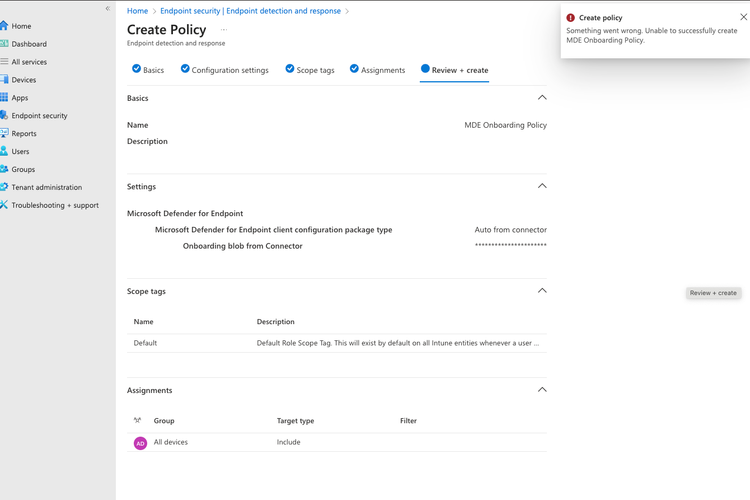Click the masked onboarding blob value
Viewport: 750px width, 500px height.
(510, 245)
